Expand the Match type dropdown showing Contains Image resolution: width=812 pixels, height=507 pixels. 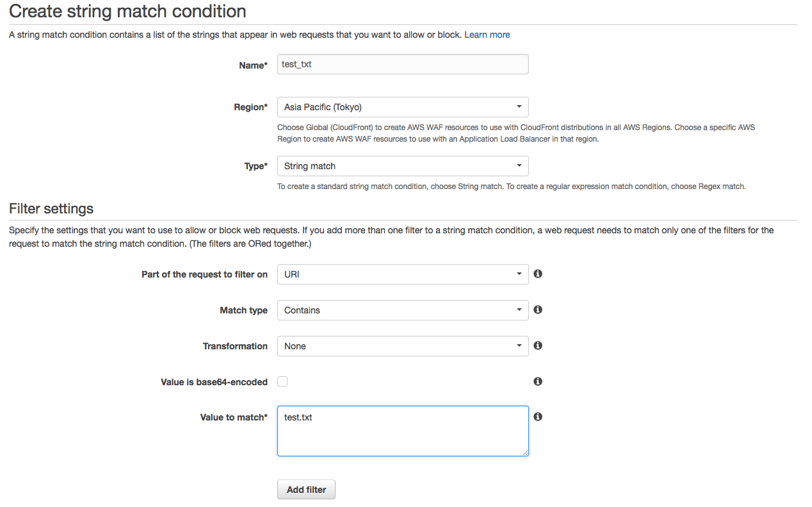click(403, 310)
